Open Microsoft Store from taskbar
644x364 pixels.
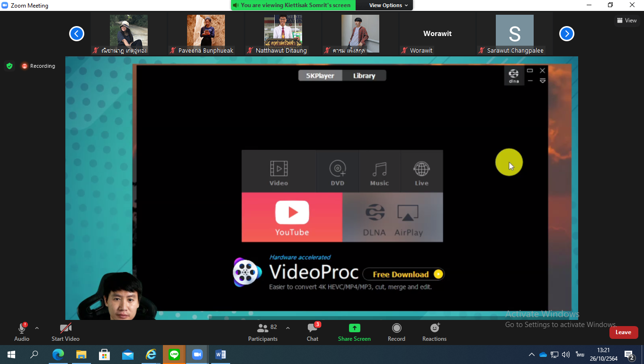(x=105, y=355)
